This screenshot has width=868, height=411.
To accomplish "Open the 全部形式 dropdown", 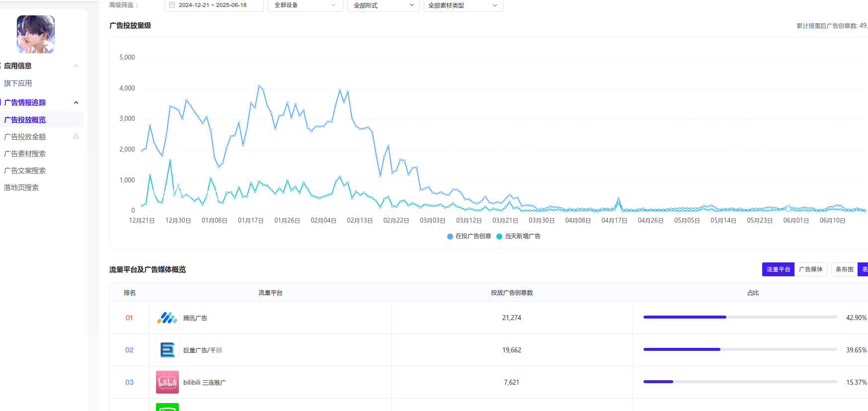I will pos(383,5).
